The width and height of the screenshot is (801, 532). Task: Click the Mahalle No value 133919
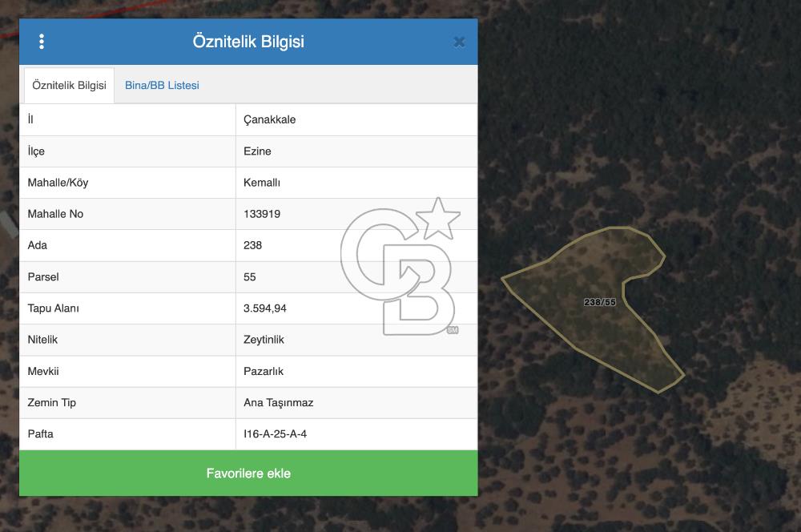coord(262,214)
